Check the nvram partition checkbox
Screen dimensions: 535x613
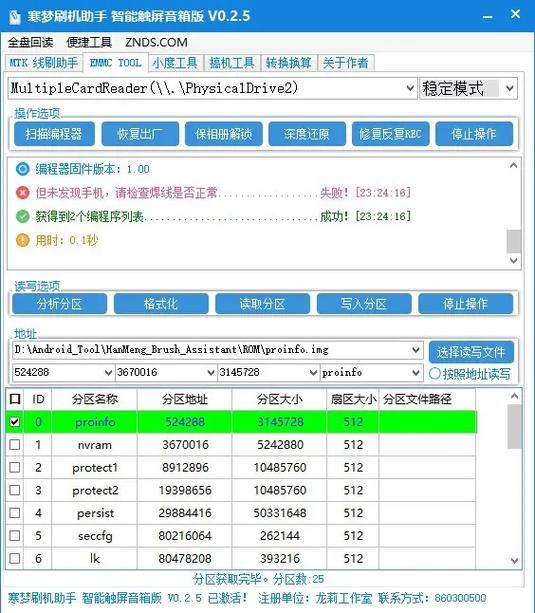click(x=15, y=445)
